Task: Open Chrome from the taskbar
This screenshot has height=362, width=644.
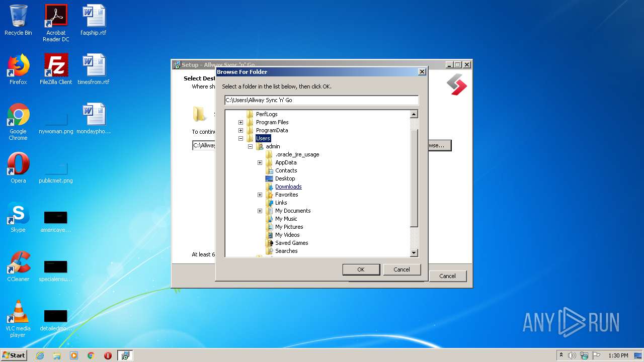Action: (91, 355)
